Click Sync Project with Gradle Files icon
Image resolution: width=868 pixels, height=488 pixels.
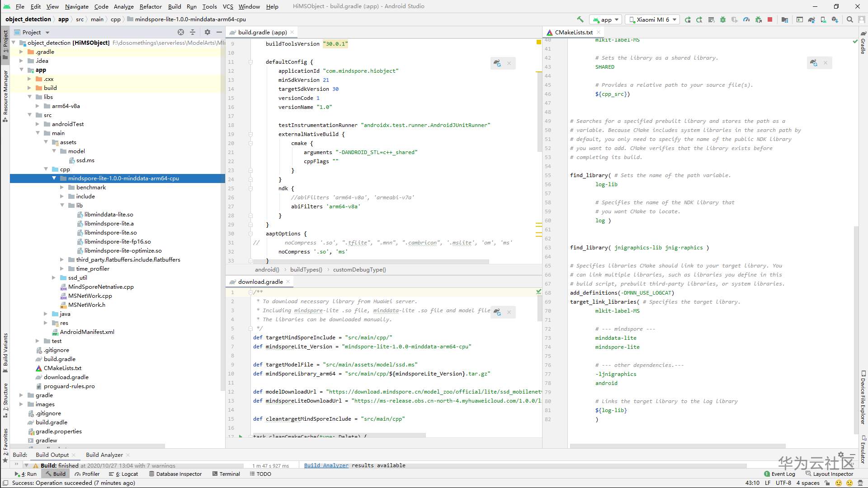[811, 19]
